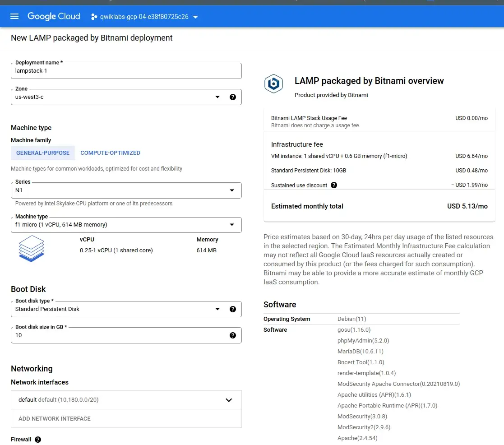Switch to Compute-Optimized machine family tab
504x445 pixels.
click(110, 153)
